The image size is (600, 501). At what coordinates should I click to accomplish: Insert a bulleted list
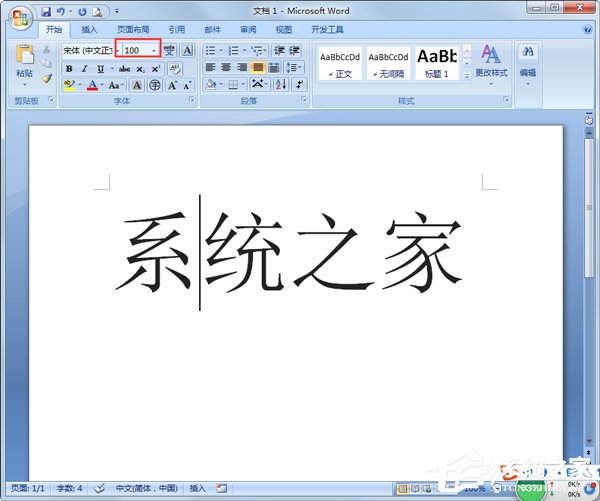tap(210, 50)
